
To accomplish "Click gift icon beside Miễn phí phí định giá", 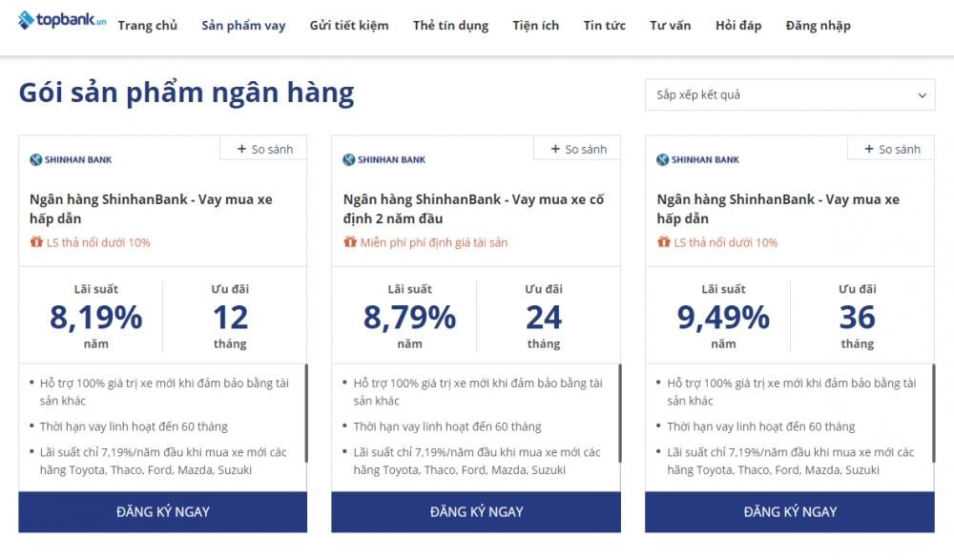I will pos(350,242).
